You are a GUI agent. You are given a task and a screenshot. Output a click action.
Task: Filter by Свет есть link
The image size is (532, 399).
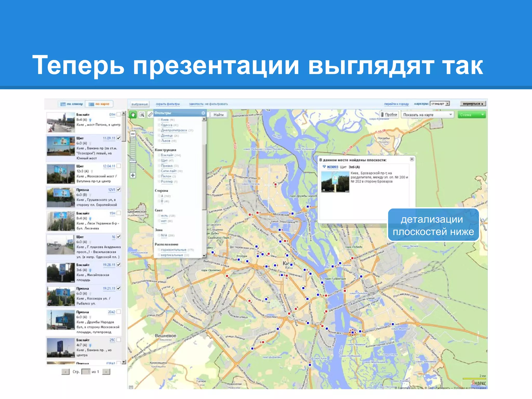[164, 216]
